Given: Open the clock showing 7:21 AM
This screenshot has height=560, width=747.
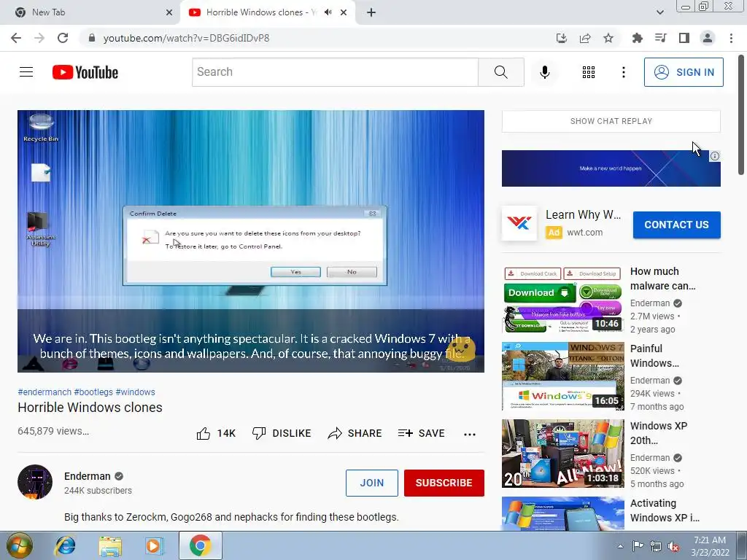Looking at the screenshot, I should click(710, 546).
